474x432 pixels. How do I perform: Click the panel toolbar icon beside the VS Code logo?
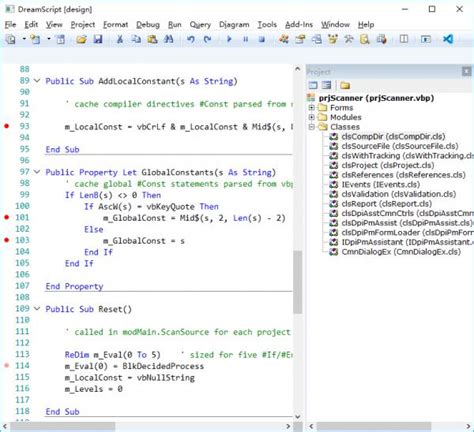pyautogui.click(x=426, y=39)
